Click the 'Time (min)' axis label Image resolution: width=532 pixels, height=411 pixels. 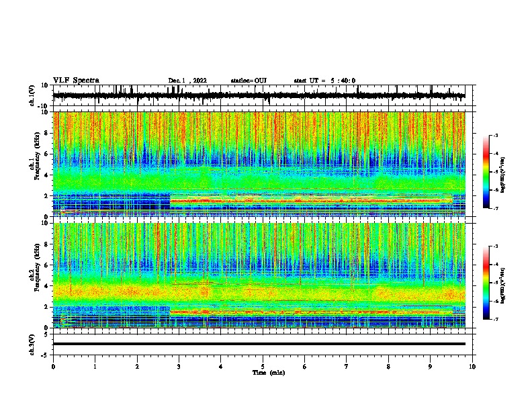pos(269,373)
